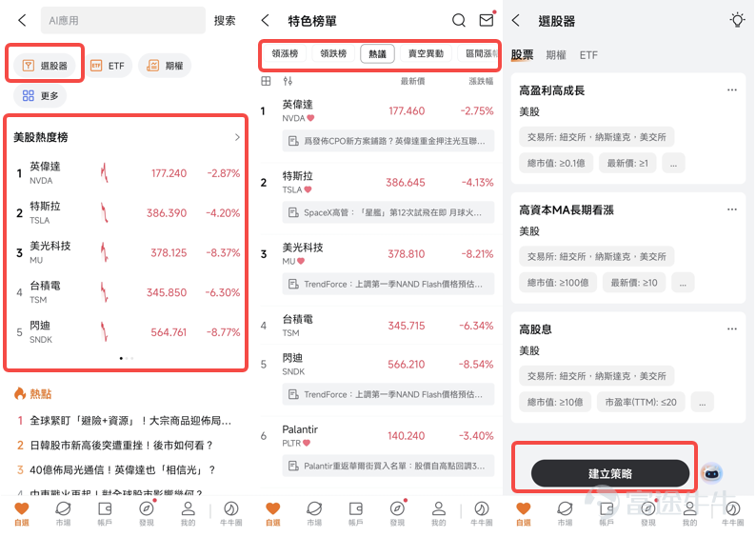Image resolution: width=756 pixels, height=537 pixels.
Task: Open the mail envelope icon with red dot
Action: click(487, 20)
